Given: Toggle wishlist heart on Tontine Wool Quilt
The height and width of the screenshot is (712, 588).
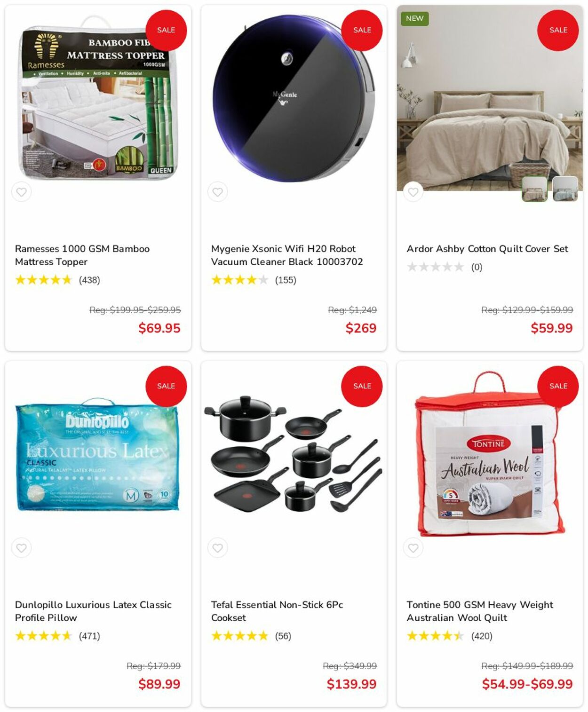Looking at the screenshot, I should click(413, 548).
